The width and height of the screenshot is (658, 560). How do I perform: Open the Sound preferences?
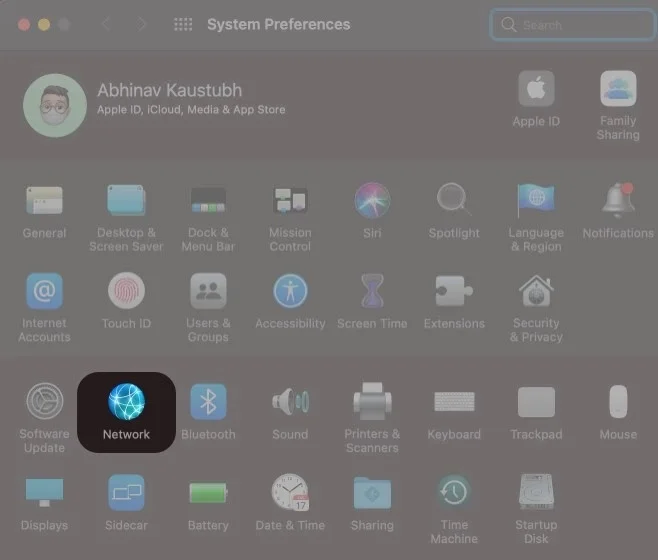click(290, 402)
